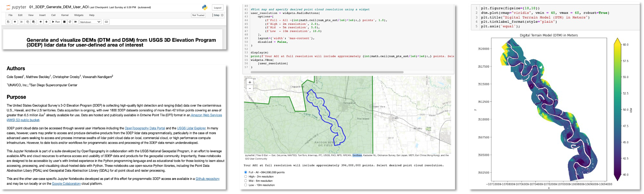
Task: Select Full - All ~394,000,000 points option
Action: pyautogui.click(x=246, y=172)
